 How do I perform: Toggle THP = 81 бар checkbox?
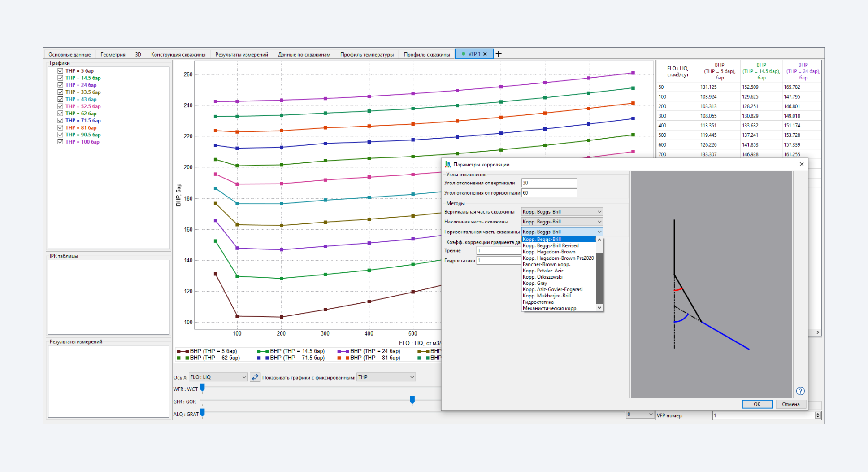pyautogui.click(x=60, y=128)
